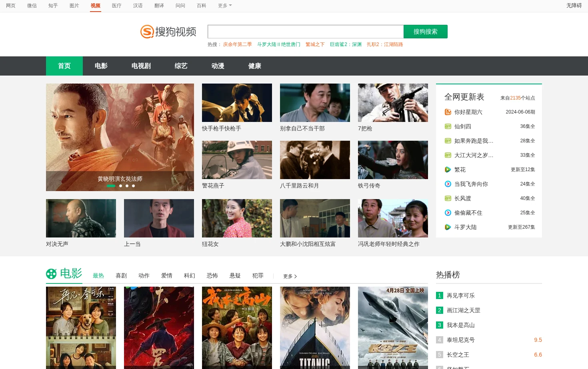This screenshot has width=588, height=369.
Task: Click hot search 繁城之下
Action: 315,44
